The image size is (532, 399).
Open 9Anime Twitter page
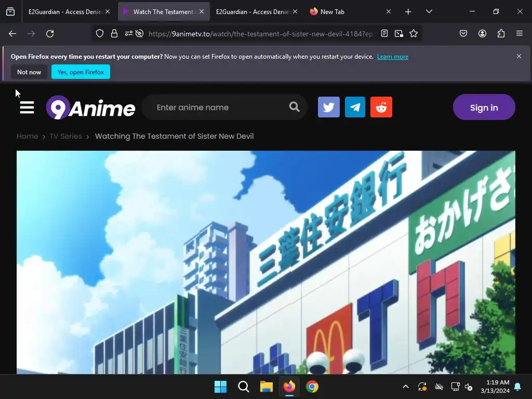pyautogui.click(x=329, y=107)
